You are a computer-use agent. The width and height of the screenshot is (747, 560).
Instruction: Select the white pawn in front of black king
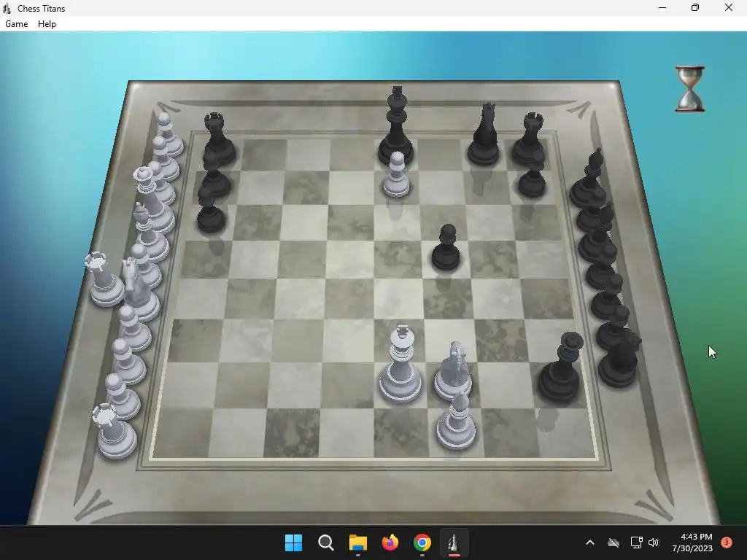(396, 175)
